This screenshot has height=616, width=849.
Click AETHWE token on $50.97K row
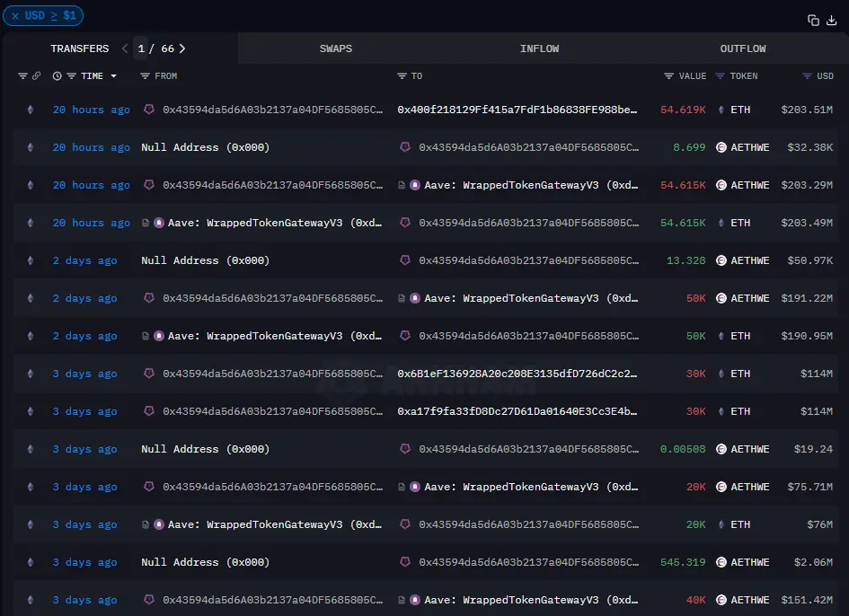click(750, 260)
